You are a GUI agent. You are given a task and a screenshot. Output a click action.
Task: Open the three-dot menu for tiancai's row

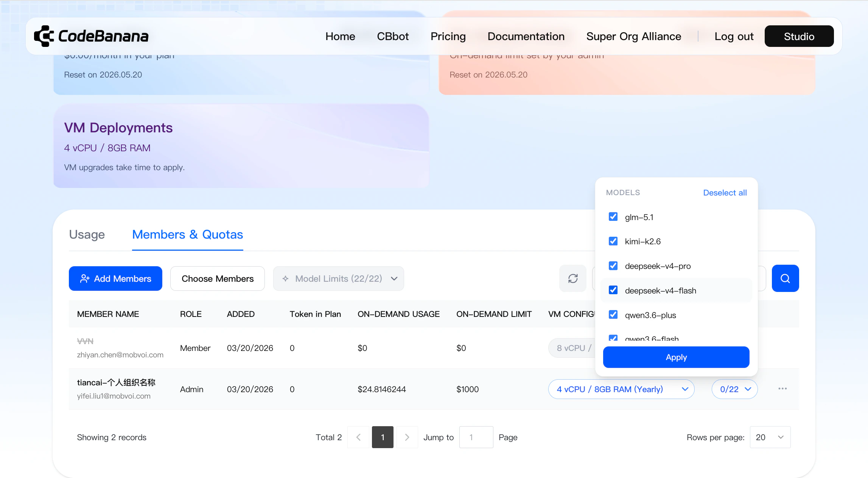click(x=782, y=389)
